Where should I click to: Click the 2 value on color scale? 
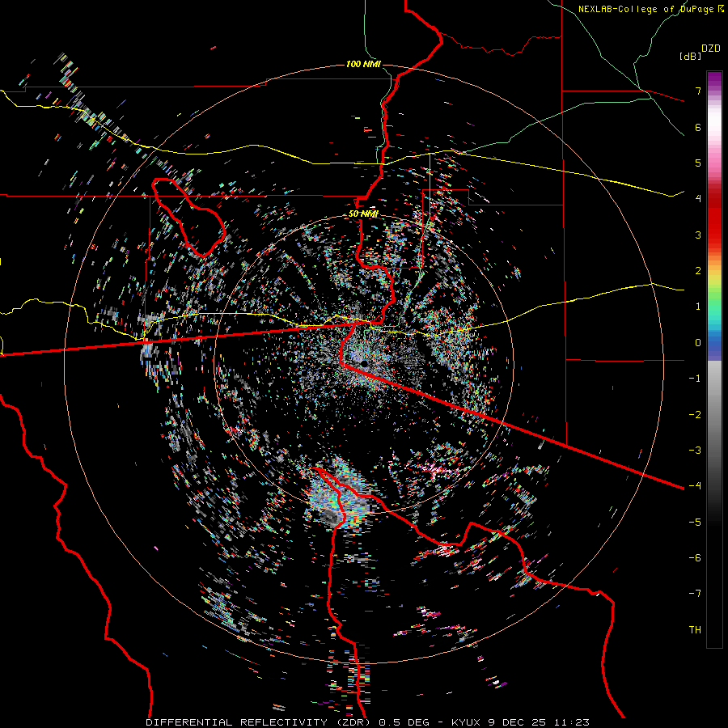coord(698,271)
